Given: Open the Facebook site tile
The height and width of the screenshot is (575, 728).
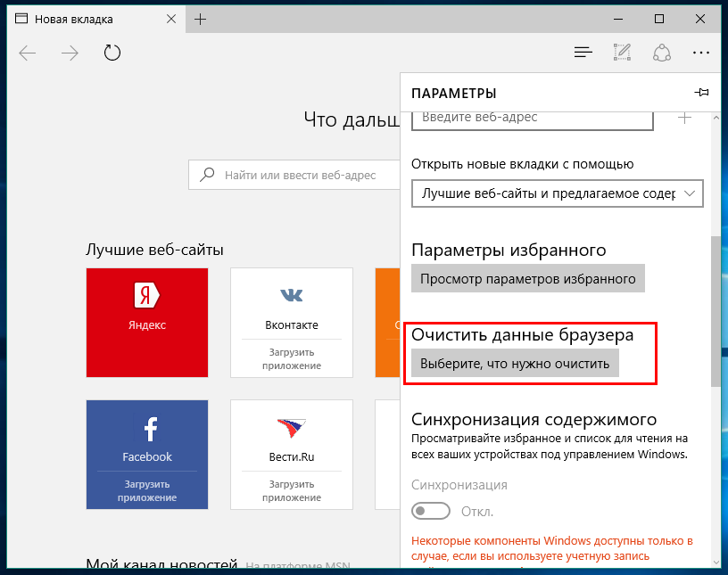Looking at the screenshot, I should (x=147, y=454).
